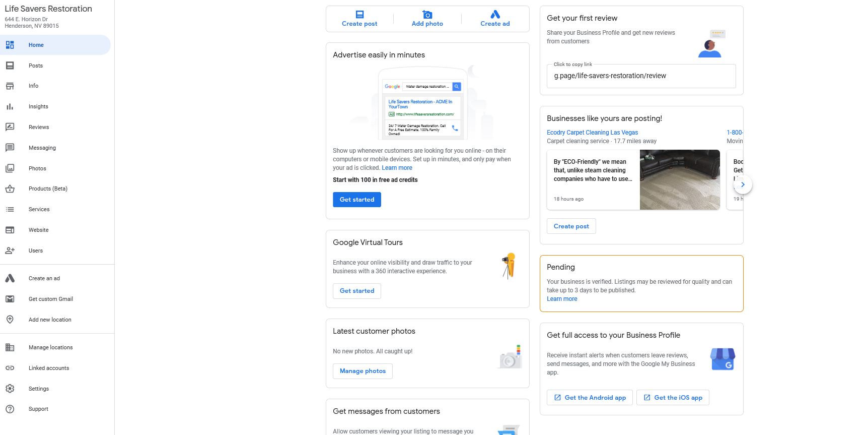The height and width of the screenshot is (435, 868).
Task: Click the Settings gear icon
Action: [10, 389]
